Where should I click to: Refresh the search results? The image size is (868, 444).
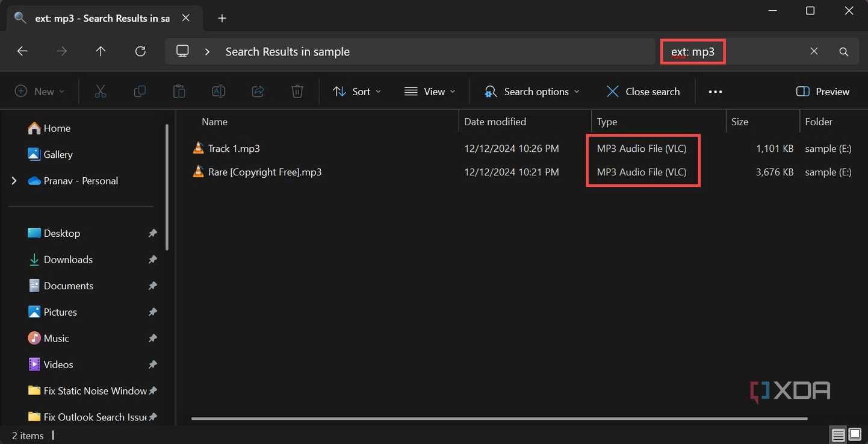(x=140, y=52)
